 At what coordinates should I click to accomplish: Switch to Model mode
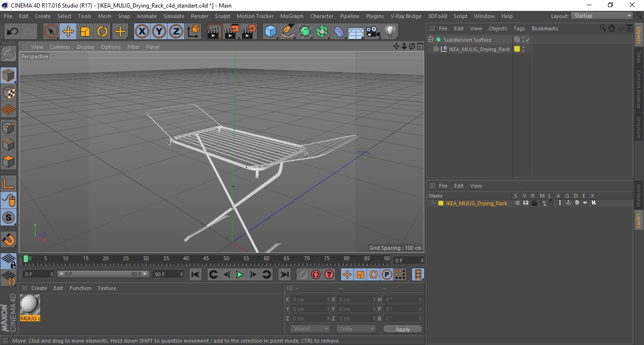[x=9, y=75]
